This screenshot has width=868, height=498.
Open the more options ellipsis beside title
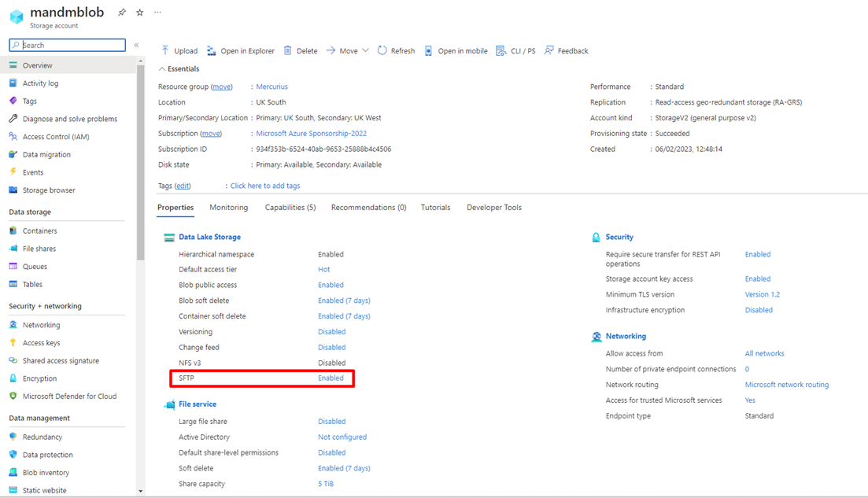pos(157,12)
